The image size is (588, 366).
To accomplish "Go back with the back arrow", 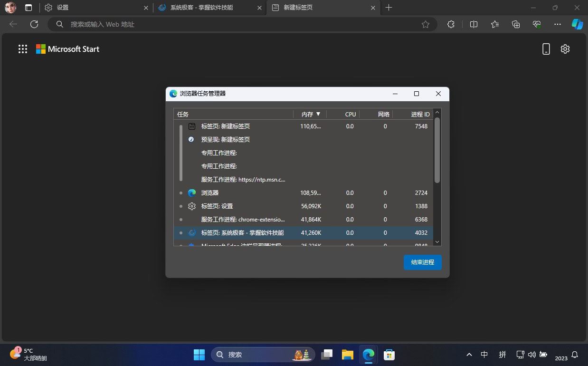I will point(13,24).
